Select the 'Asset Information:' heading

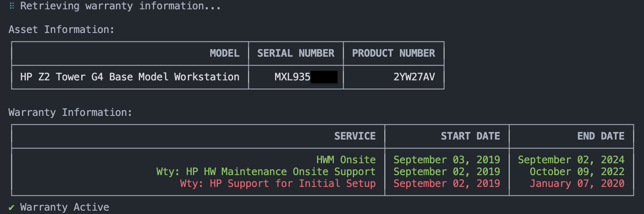(x=61, y=30)
